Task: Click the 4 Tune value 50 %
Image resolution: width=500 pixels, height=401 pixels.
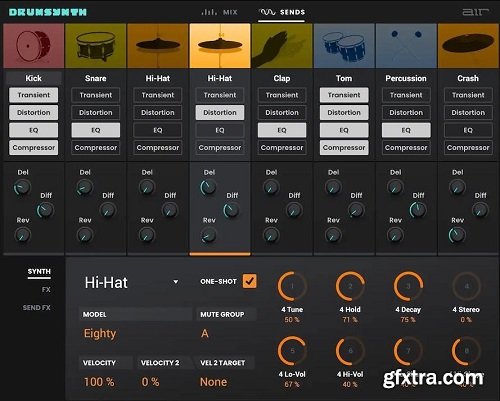Action: click(x=292, y=320)
